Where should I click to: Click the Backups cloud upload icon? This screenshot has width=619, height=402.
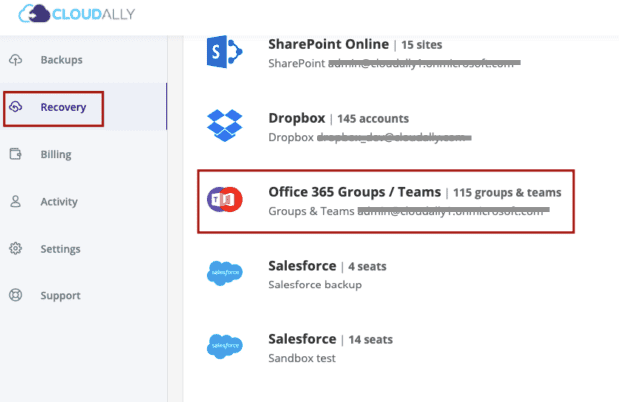pyautogui.click(x=15, y=60)
